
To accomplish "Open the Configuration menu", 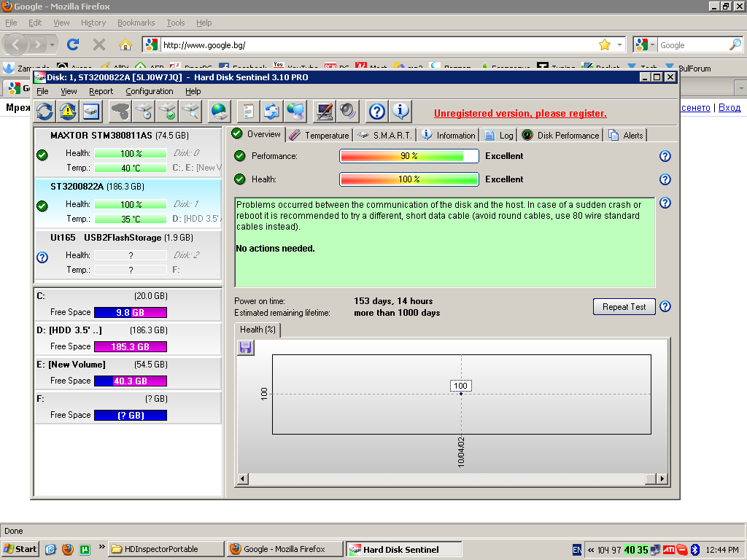I will [x=149, y=91].
